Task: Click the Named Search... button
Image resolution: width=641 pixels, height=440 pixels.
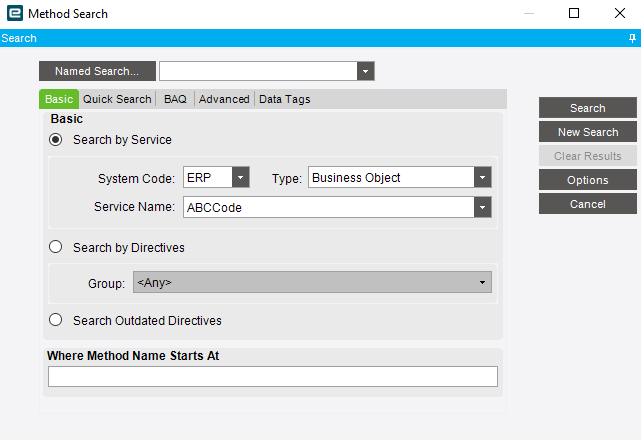Action: click(x=97, y=72)
